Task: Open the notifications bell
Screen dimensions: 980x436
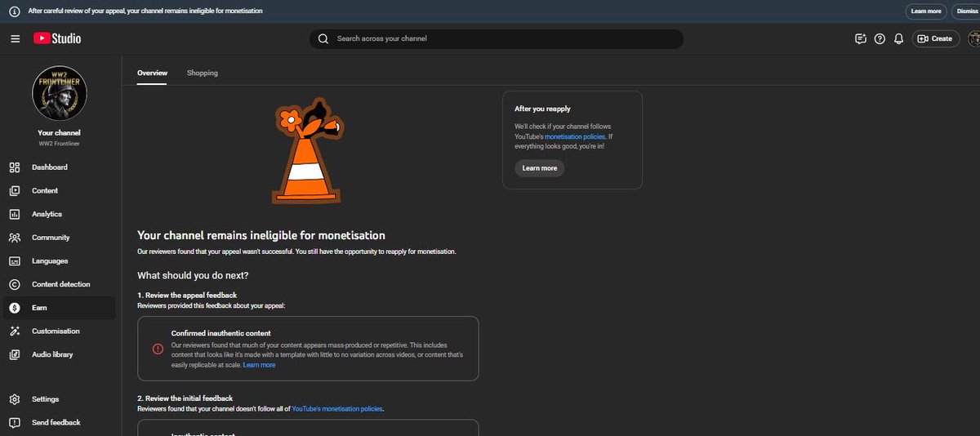Action: [x=899, y=38]
